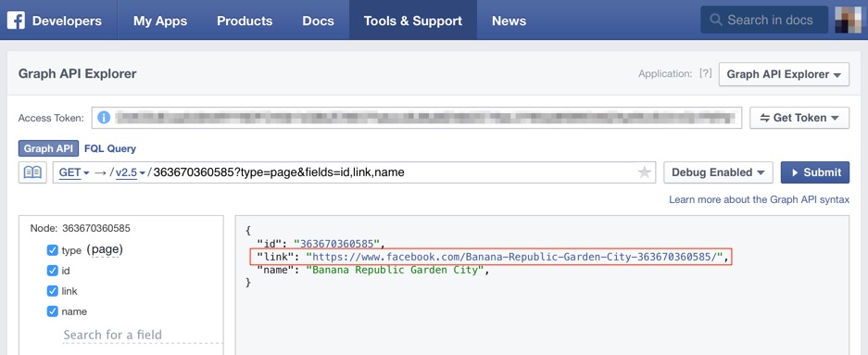868x355 pixels.
Task: Click the Graph API Explorer page title
Action: tap(78, 73)
